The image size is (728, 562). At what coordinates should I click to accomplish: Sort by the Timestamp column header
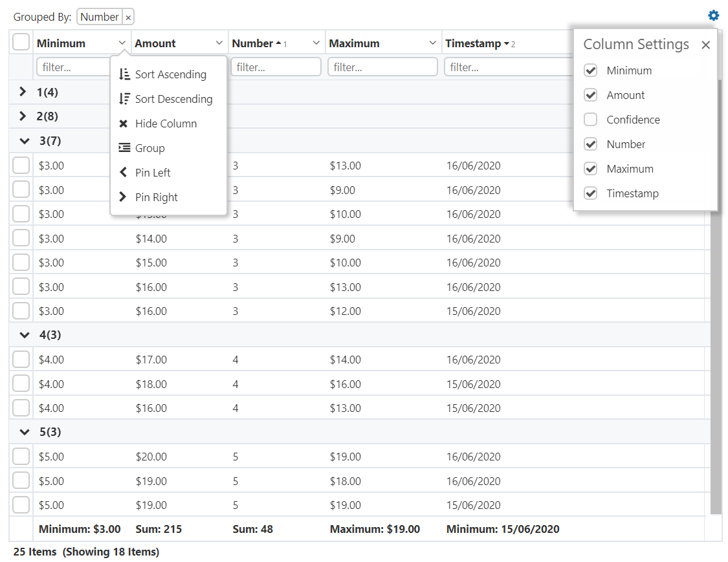(x=472, y=43)
